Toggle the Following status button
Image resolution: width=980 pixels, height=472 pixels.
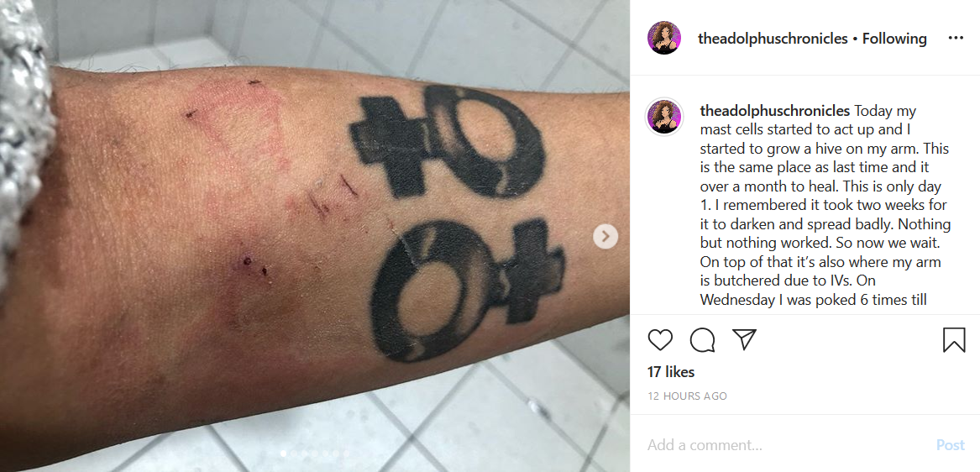894,39
